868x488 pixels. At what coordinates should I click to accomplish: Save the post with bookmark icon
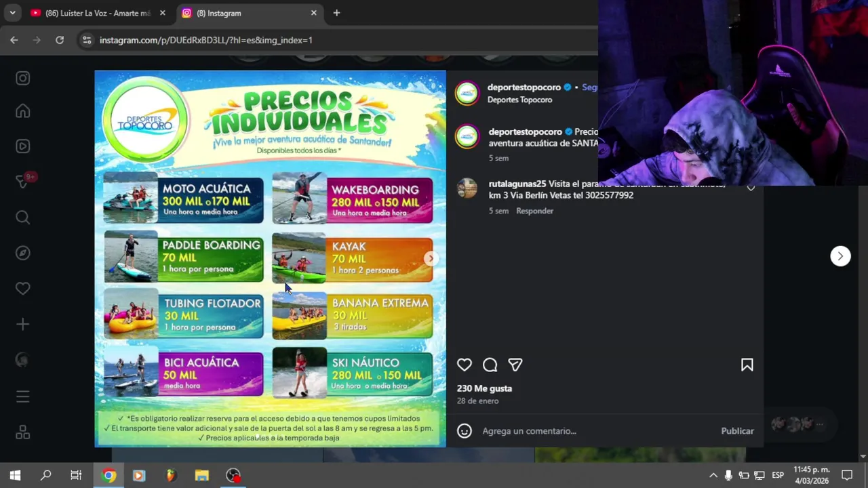pos(747,365)
